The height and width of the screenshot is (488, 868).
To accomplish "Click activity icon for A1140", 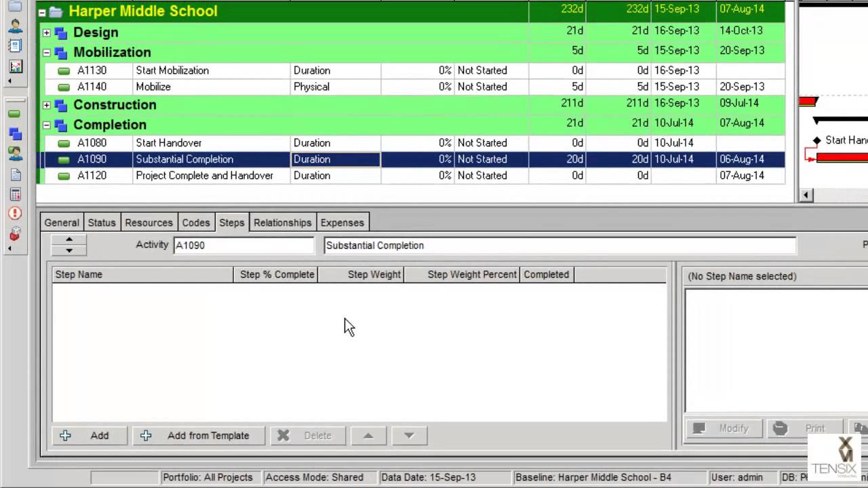I will [x=64, y=87].
